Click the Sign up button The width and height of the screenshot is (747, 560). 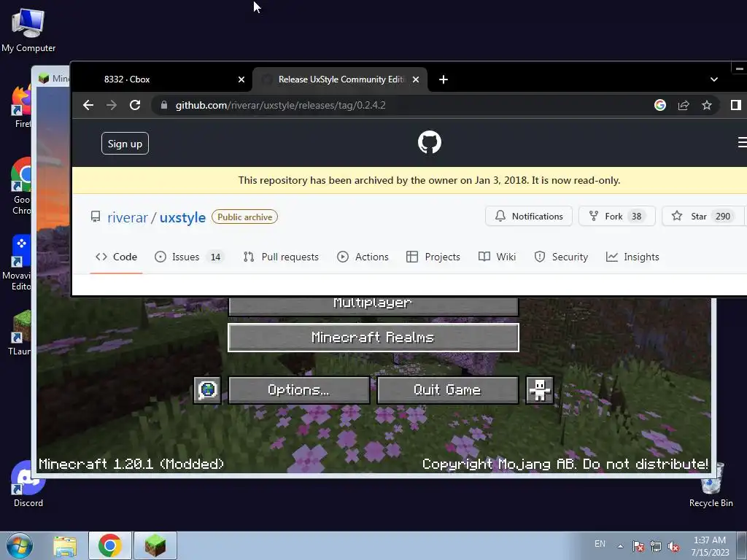(x=125, y=144)
